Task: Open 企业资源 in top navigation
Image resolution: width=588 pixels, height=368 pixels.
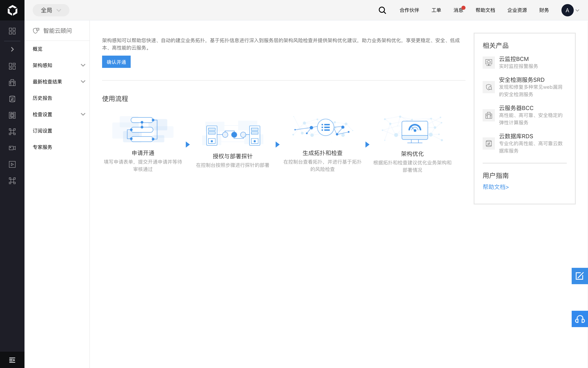Action: pos(517,10)
